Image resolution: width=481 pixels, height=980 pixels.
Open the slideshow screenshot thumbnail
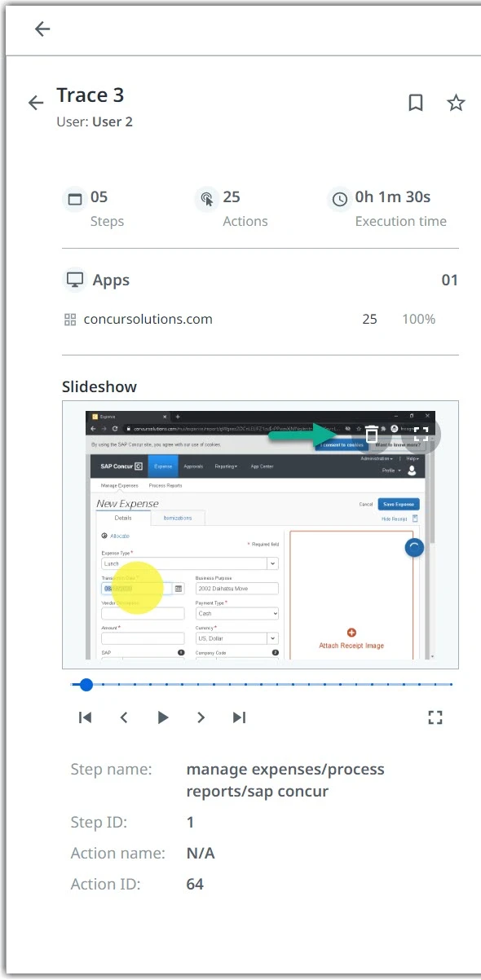260,535
